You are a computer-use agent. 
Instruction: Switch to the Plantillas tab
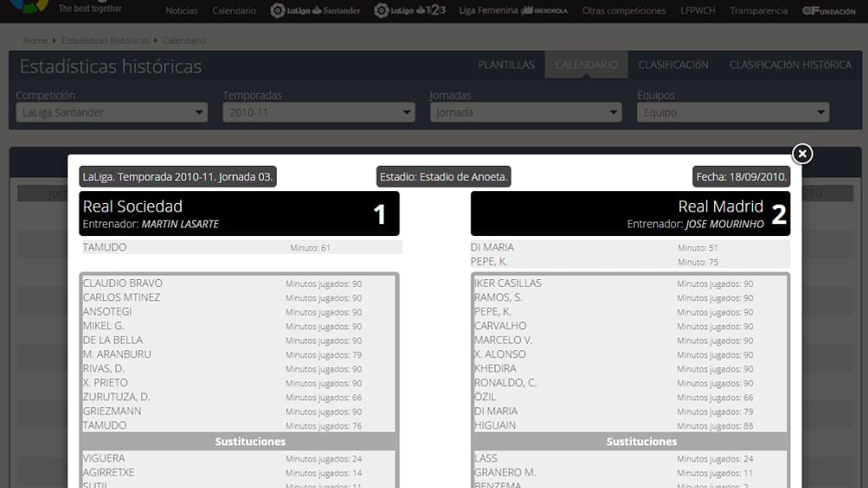[x=506, y=65]
